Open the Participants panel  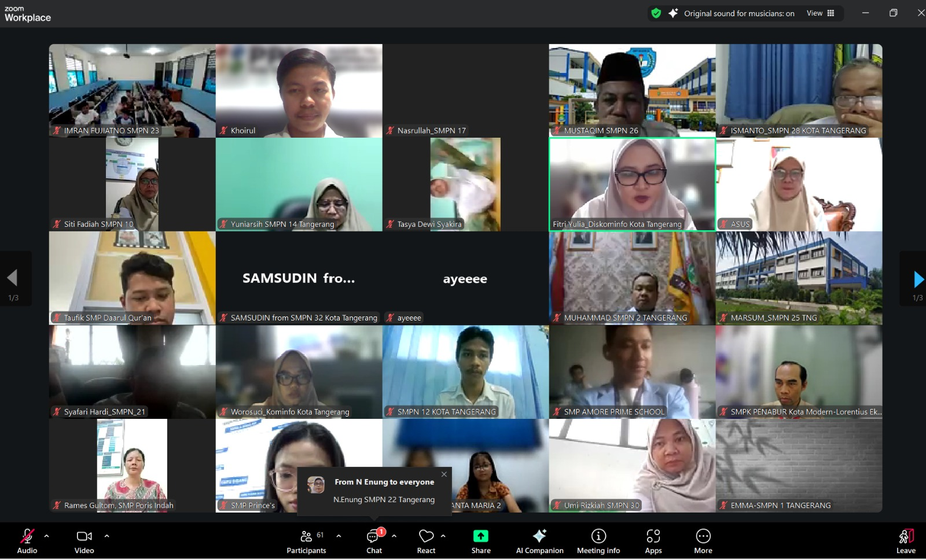(306, 541)
